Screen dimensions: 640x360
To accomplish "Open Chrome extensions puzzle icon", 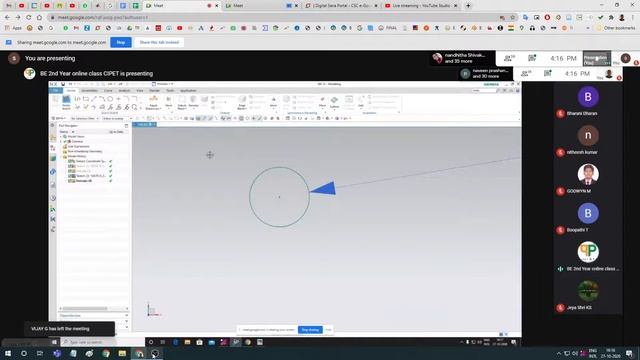I will (611, 18).
